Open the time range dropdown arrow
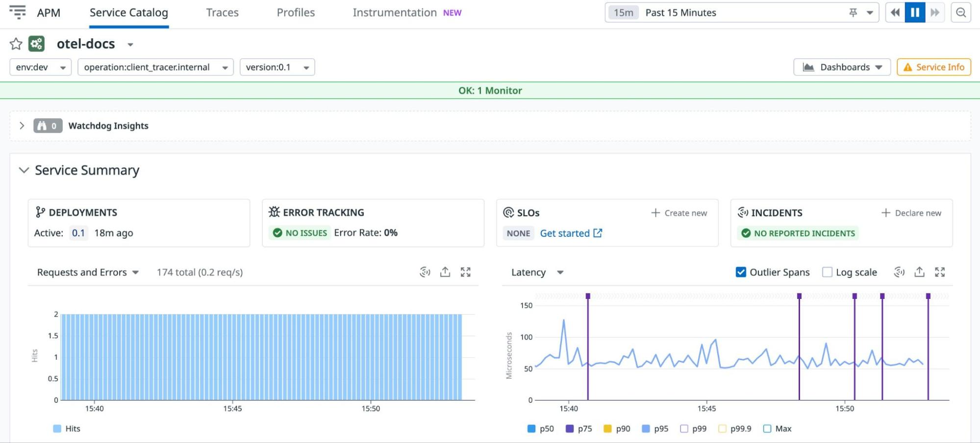The image size is (980, 443). (x=870, y=13)
